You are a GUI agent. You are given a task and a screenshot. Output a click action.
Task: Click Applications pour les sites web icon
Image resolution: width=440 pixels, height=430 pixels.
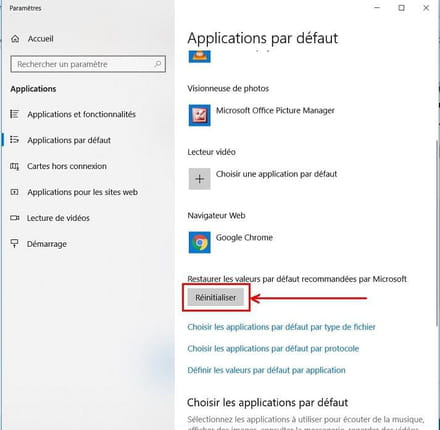coord(15,192)
